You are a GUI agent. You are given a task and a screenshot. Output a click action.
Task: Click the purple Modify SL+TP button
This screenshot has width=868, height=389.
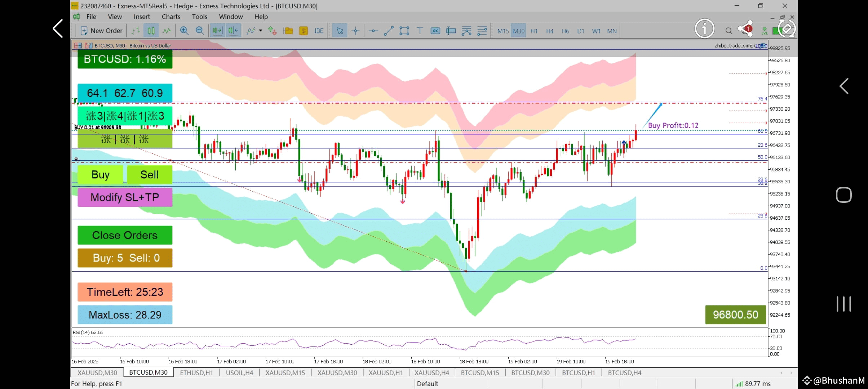pyautogui.click(x=125, y=197)
